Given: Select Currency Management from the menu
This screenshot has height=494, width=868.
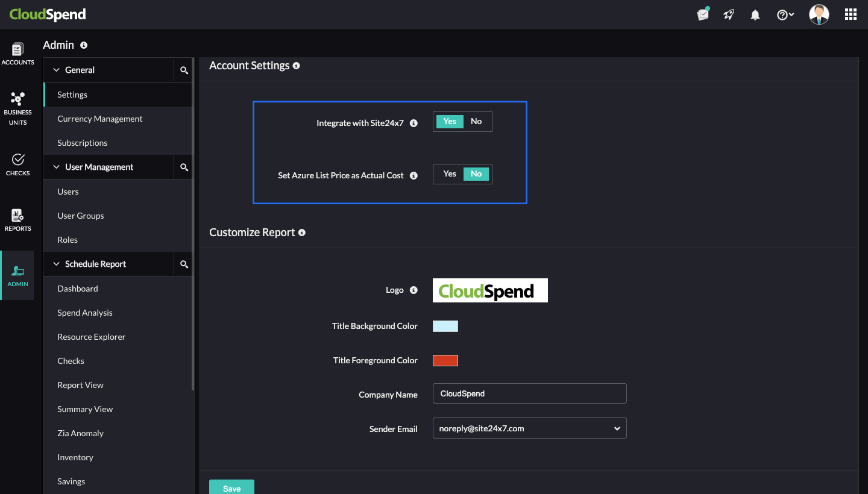Looking at the screenshot, I should [x=100, y=119].
